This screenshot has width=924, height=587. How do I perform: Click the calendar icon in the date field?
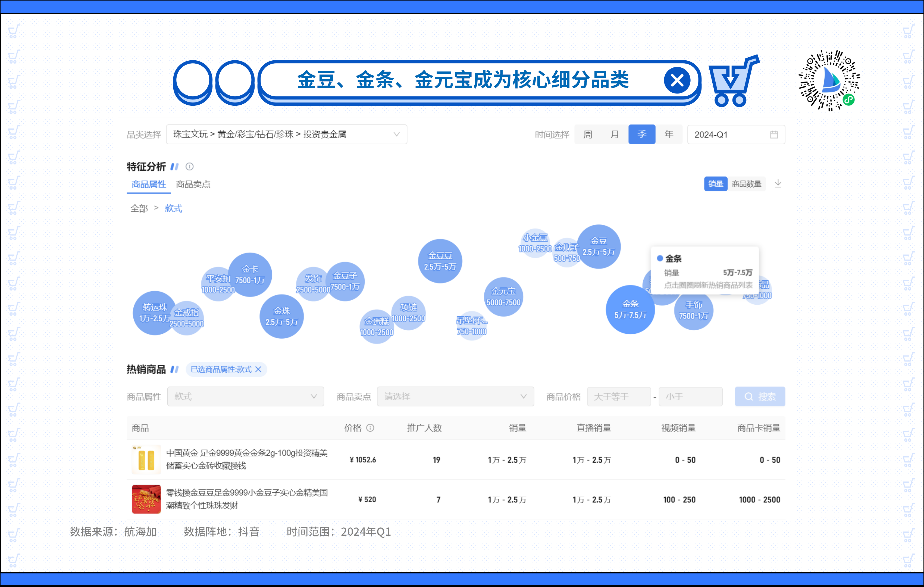[774, 135]
